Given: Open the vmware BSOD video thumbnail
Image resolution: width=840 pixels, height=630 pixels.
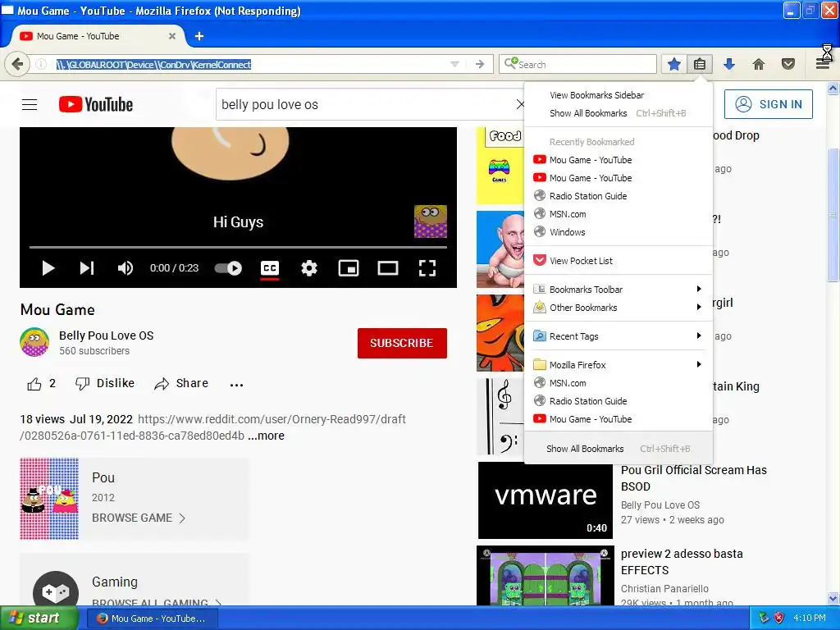Looking at the screenshot, I should [x=546, y=500].
